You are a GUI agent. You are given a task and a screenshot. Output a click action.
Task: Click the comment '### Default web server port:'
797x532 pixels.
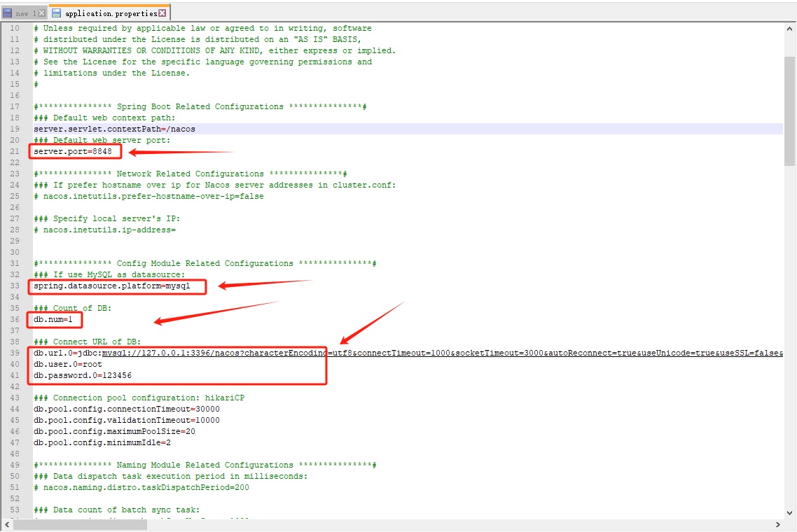pos(102,140)
